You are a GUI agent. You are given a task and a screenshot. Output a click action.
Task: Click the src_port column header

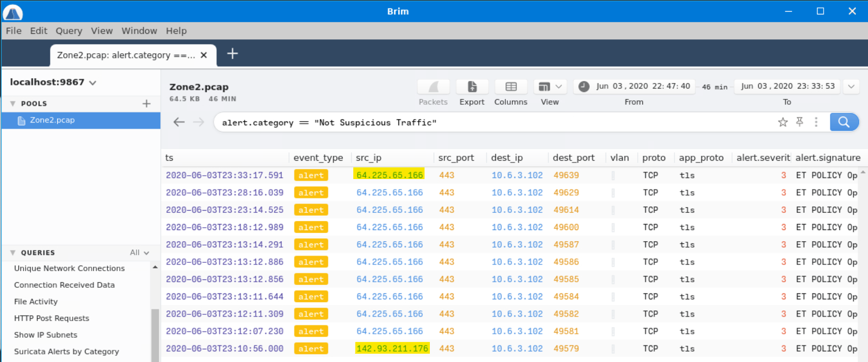pos(456,158)
